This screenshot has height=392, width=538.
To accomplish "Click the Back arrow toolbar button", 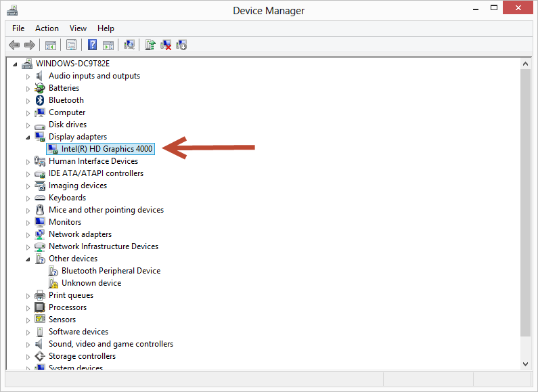I will (14, 45).
